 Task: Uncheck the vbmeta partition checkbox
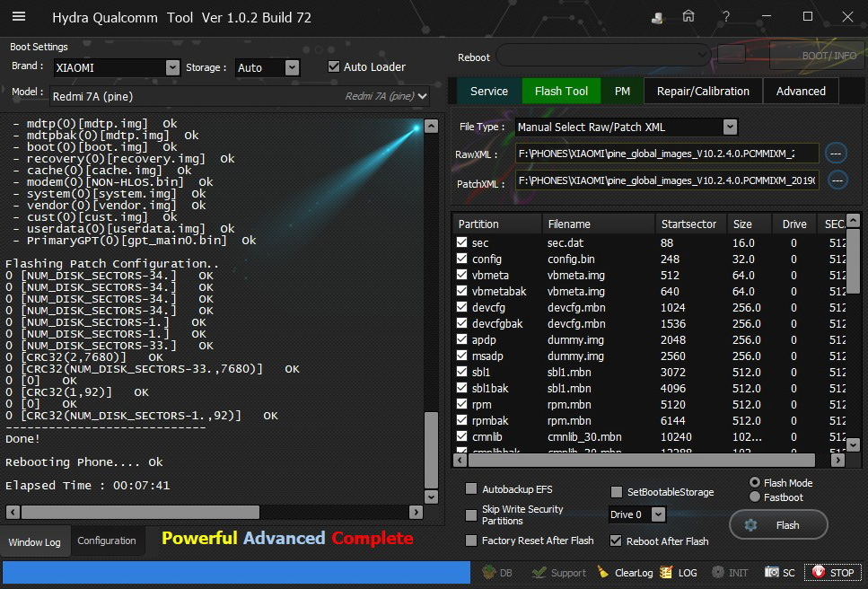coord(461,274)
